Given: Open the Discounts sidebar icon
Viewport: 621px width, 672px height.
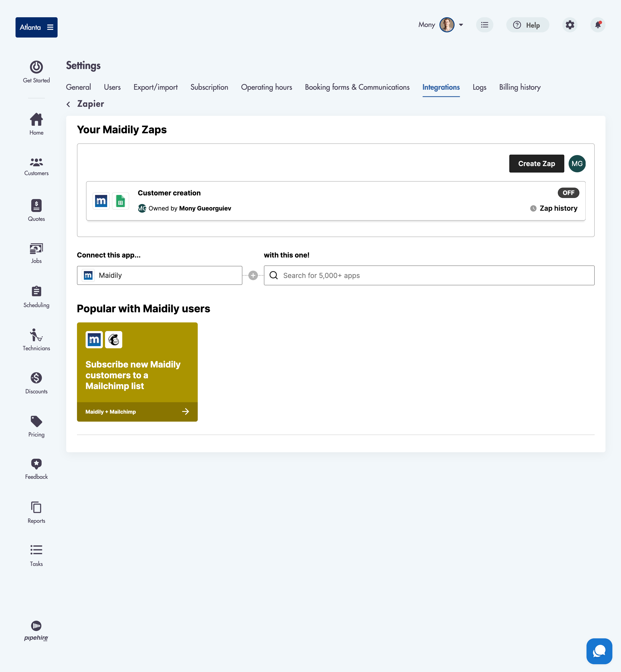Looking at the screenshot, I should (x=36, y=383).
